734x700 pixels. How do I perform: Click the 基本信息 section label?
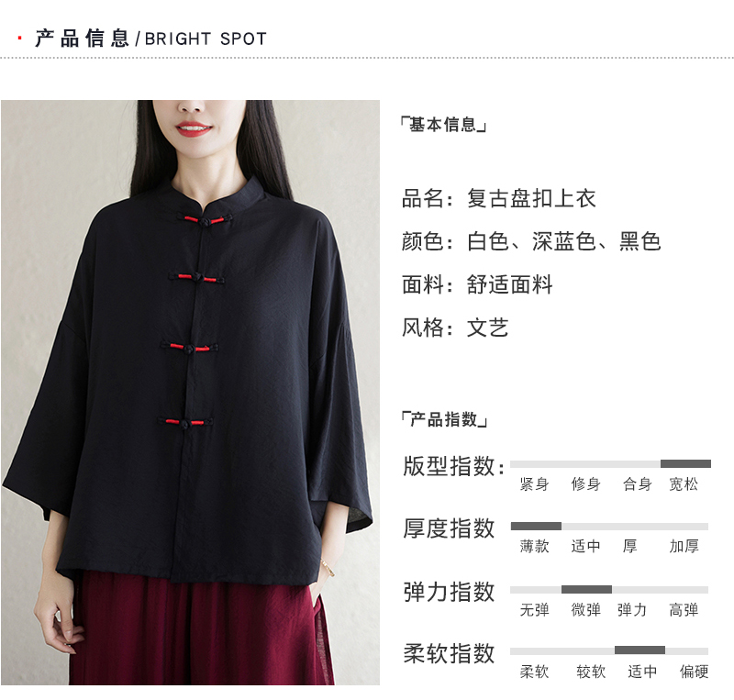coord(444,125)
